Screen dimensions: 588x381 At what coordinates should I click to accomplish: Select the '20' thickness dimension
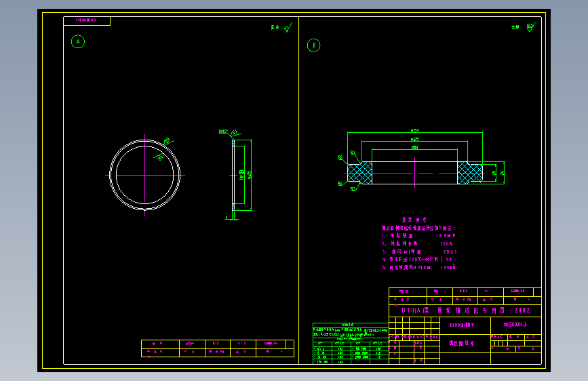[494, 173]
